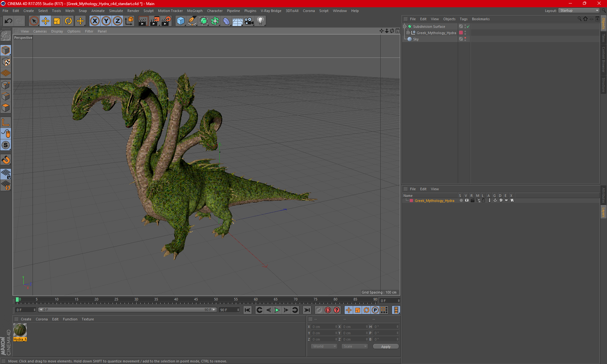This screenshot has height=364, width=607.
Task: Open the Spline pen tool
Action: pyautogui.click(x=192, y=21)
